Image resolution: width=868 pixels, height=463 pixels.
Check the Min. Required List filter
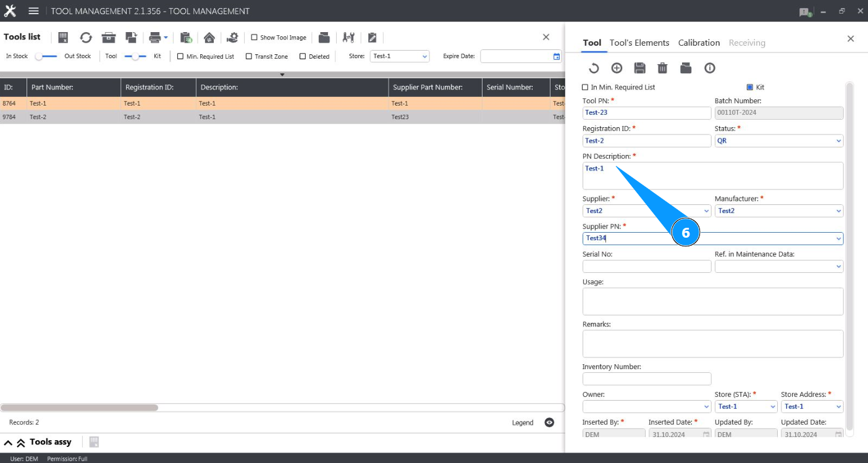pos(180,56)
